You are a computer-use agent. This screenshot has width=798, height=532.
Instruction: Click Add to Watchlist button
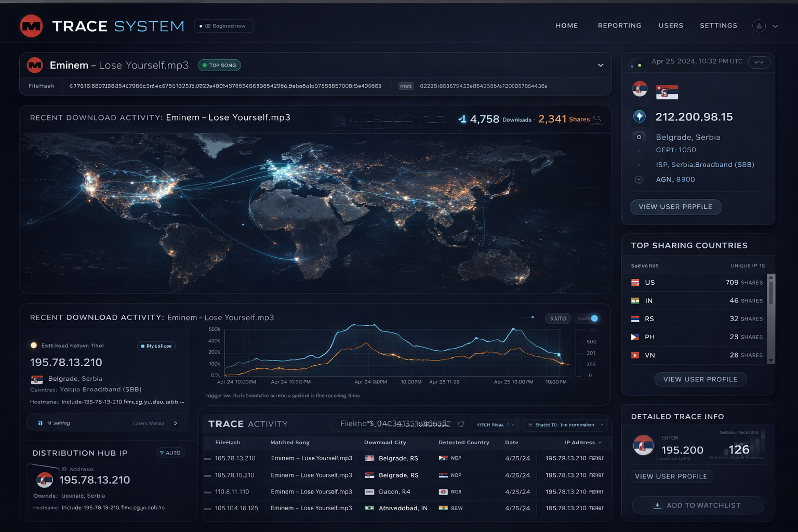tap(698, 506)
